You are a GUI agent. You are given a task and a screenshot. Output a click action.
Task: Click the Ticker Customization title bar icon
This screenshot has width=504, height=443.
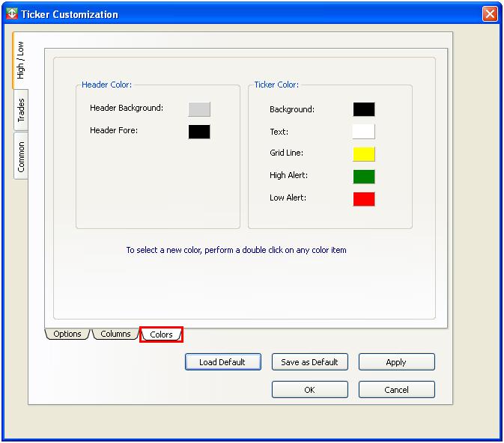(x=11, y=14)
